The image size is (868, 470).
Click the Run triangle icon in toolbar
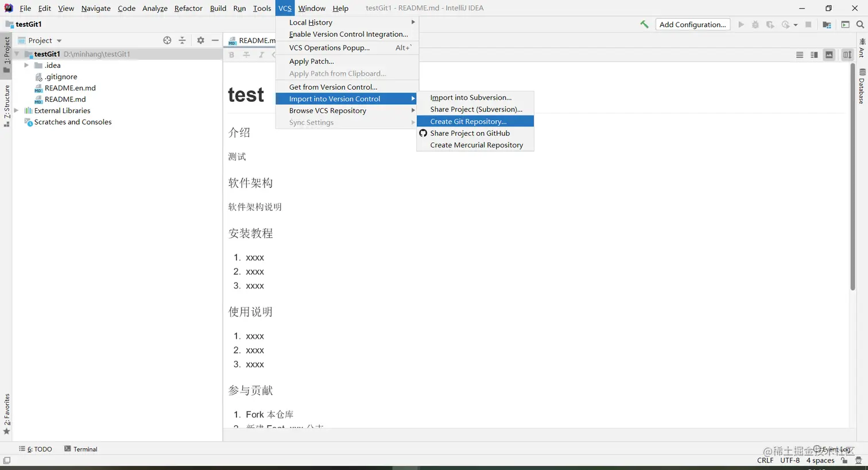coord(741,25)
